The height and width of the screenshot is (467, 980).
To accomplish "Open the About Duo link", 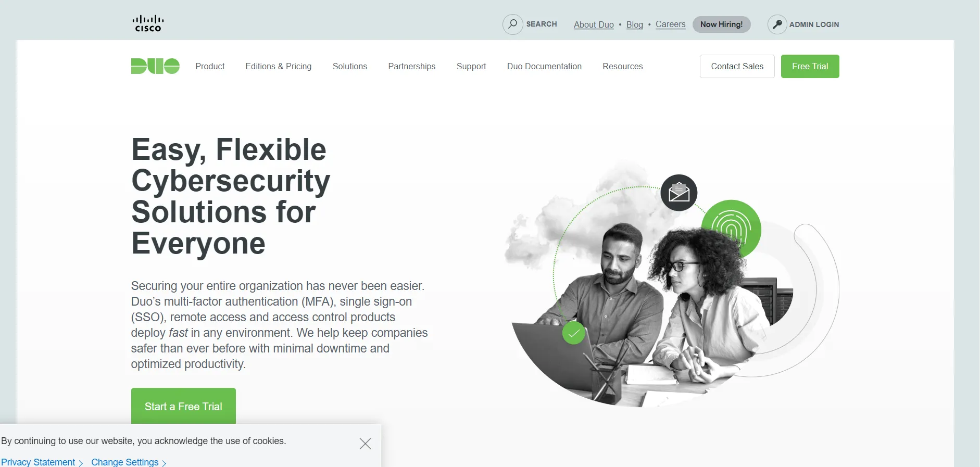I will coord(594,24).
